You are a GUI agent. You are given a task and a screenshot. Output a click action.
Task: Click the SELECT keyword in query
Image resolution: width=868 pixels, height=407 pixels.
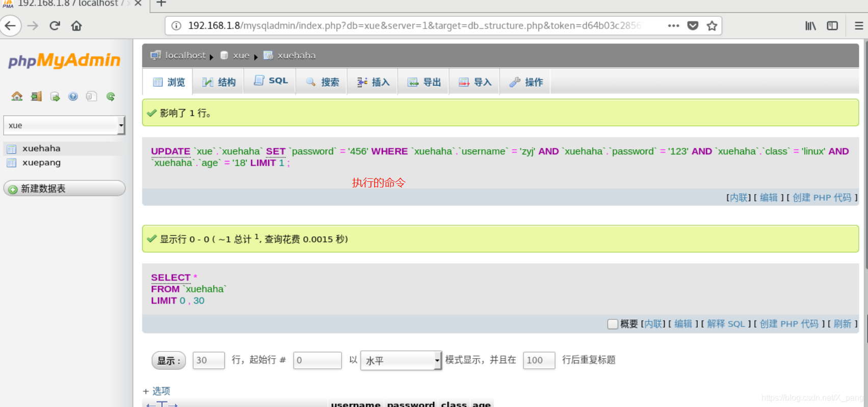pyautogui.click(x=170, y=278)
